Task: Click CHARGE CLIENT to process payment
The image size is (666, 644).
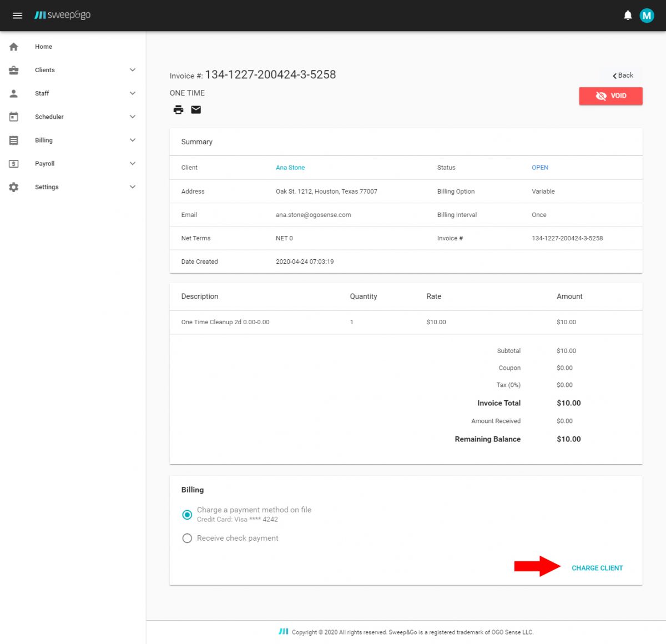Action: pos(597,568)
